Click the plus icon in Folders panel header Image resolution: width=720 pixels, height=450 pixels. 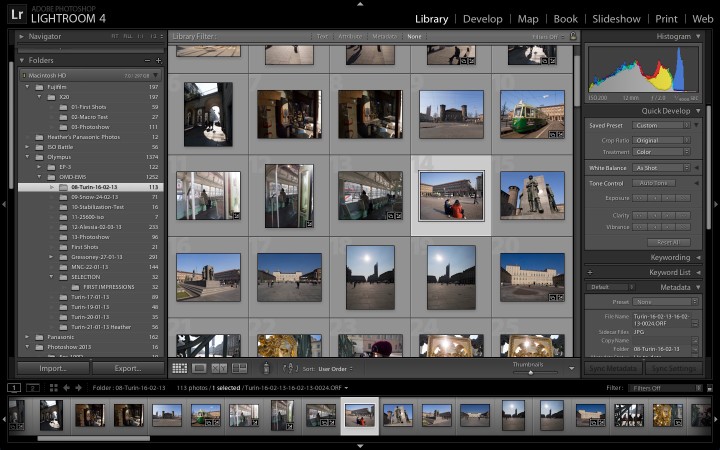tap(158, 60)
